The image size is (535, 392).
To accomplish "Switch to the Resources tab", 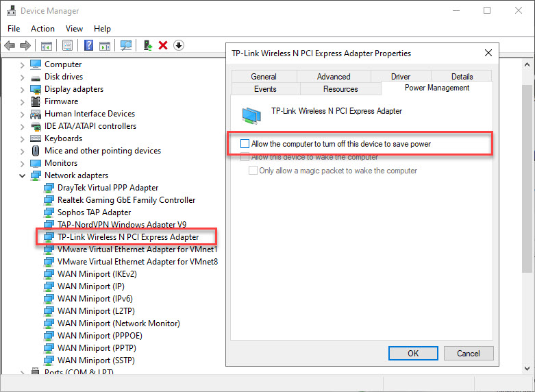I will (340, 89).
